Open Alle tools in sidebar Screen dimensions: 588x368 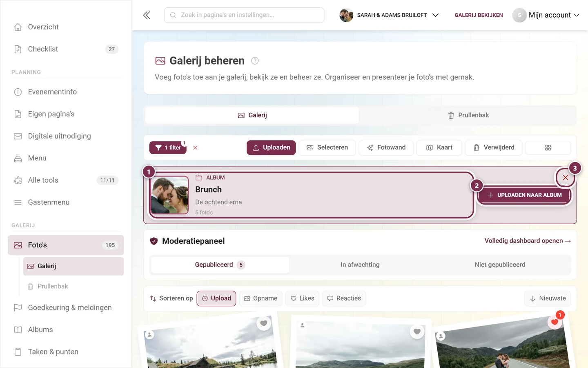tap(66, 180)
